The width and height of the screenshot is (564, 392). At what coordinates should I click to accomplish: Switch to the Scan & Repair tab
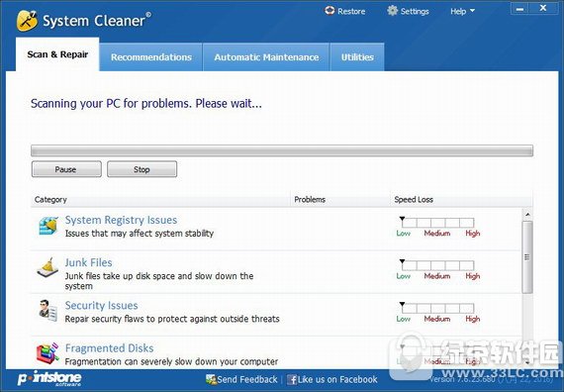(57, 54)
